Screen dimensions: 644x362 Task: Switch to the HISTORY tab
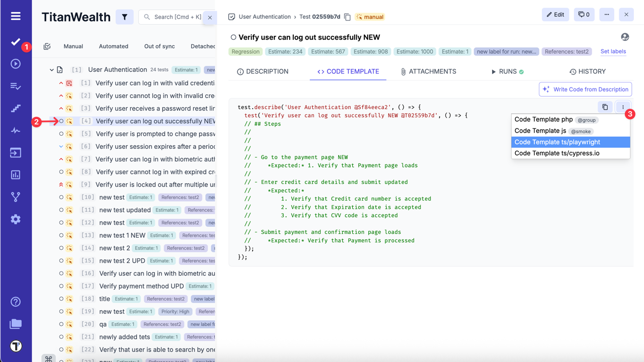587,71
